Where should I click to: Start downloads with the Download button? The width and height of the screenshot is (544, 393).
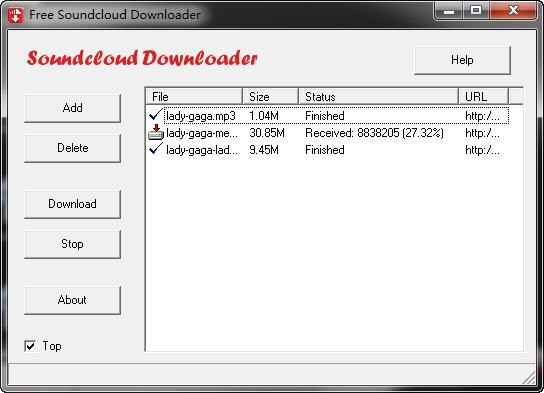(x=73, y=204)
